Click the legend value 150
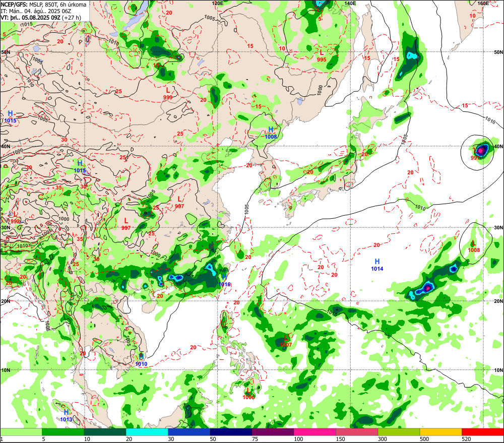 (340, 439)
